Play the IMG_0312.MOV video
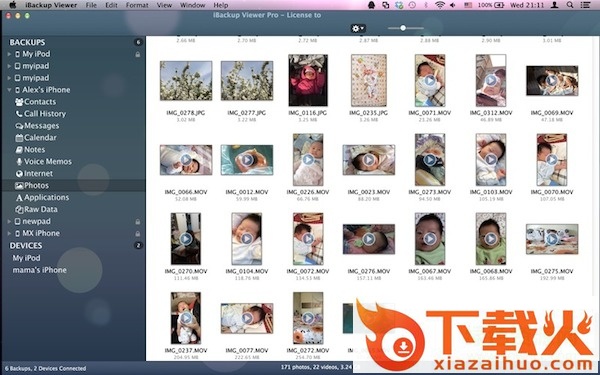The width and height of the screenshot is (600, 375). pyautogui.click(x=491, y=80)
